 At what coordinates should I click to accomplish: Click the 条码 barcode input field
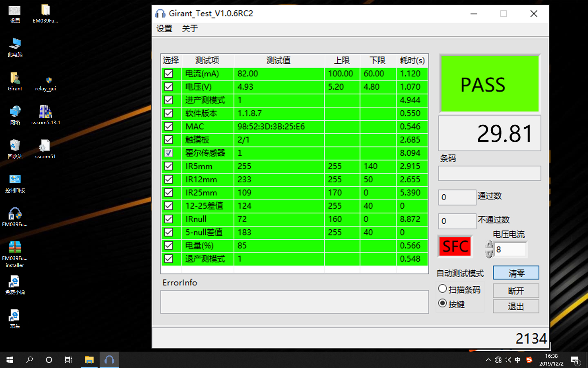click(x=489, y=173)
